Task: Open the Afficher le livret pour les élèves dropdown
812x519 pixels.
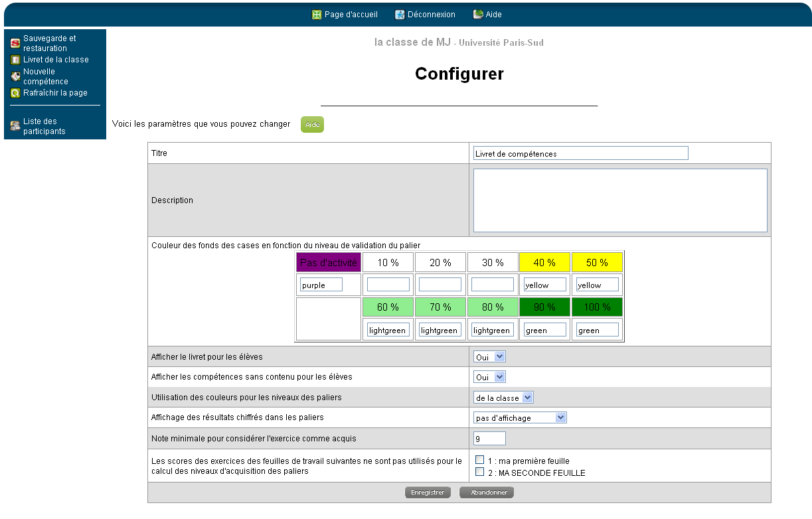Action: [489, 356]
